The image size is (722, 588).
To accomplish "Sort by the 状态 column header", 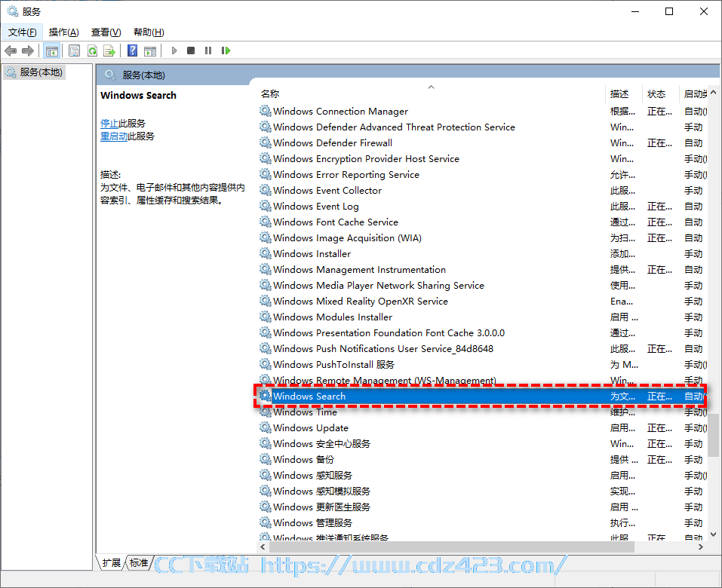I will point(660,94).
